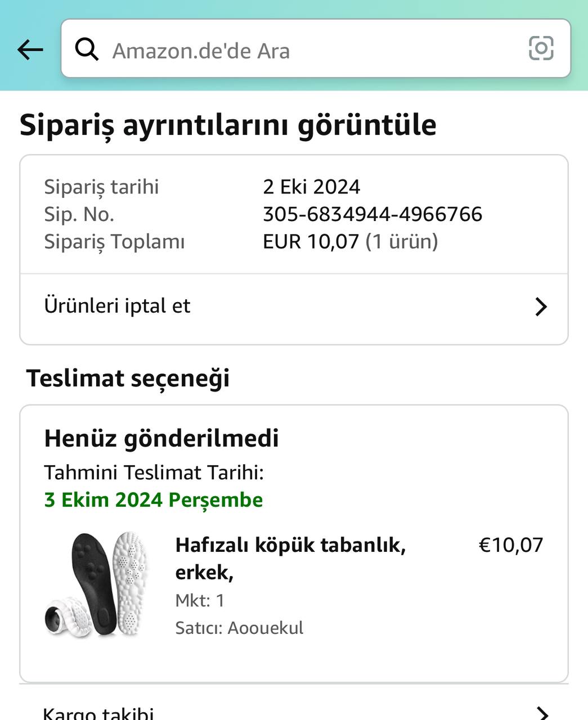This screenshot has height=720, width=588.
Task: Focus the Amazon.de'de Ara search field
Action: (x=304, y=51)
